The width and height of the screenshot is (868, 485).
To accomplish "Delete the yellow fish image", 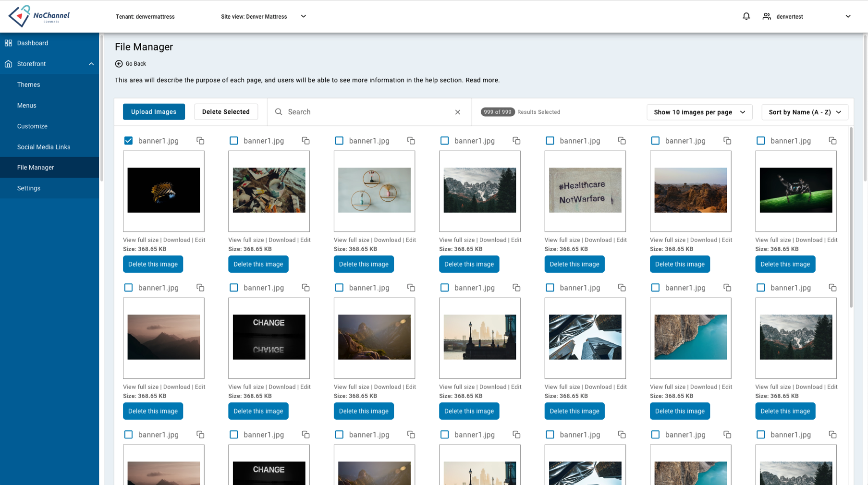I will [x=153, y=264].
